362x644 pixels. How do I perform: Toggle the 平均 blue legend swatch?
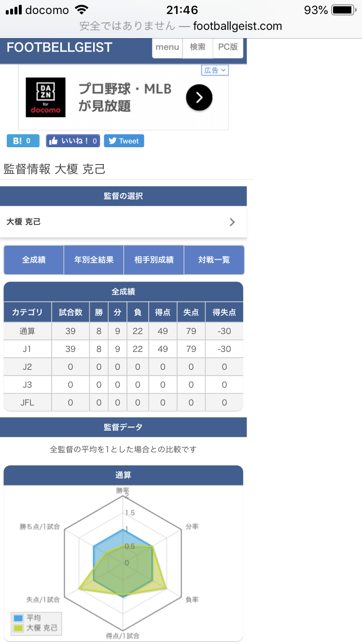point(18,618)
